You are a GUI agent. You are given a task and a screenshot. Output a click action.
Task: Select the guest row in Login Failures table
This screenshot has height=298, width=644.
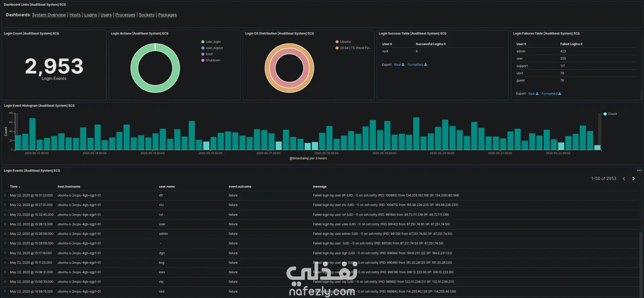(x=576, y=81)
